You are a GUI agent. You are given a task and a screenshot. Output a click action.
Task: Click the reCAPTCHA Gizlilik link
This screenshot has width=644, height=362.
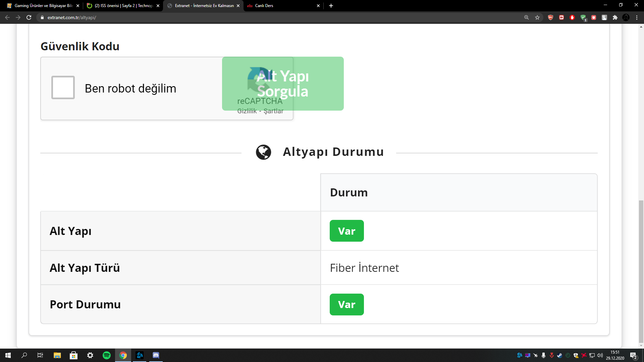247,111
